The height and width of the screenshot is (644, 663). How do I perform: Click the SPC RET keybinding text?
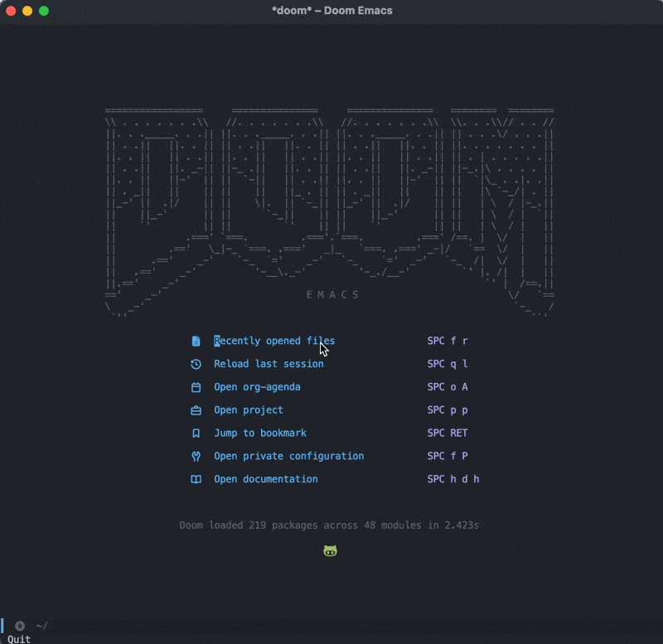click(x=448, y=433)
